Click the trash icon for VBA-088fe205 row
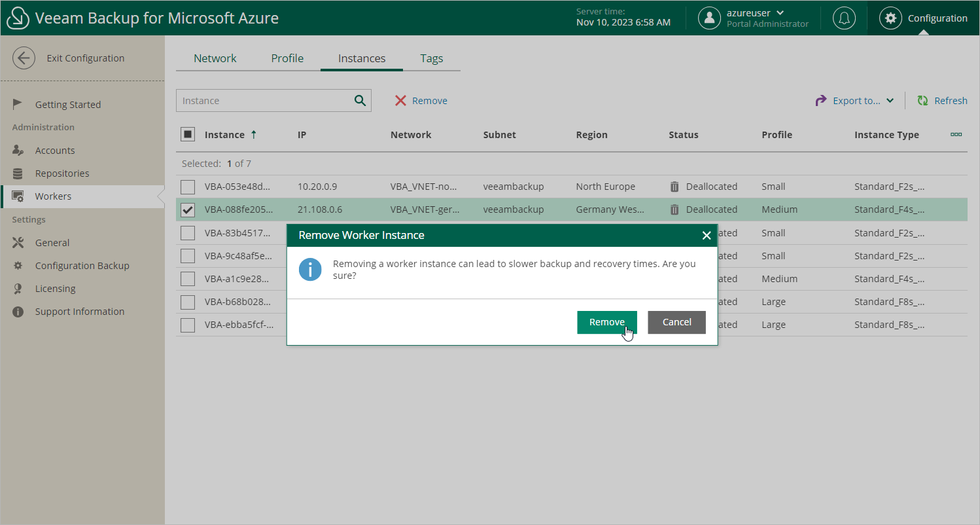980x525 pixels. [674, 209]
